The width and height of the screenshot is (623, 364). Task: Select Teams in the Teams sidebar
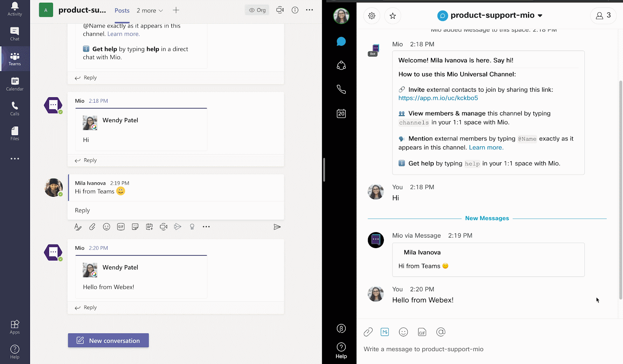pyautogui.click(x=15, y=59)
